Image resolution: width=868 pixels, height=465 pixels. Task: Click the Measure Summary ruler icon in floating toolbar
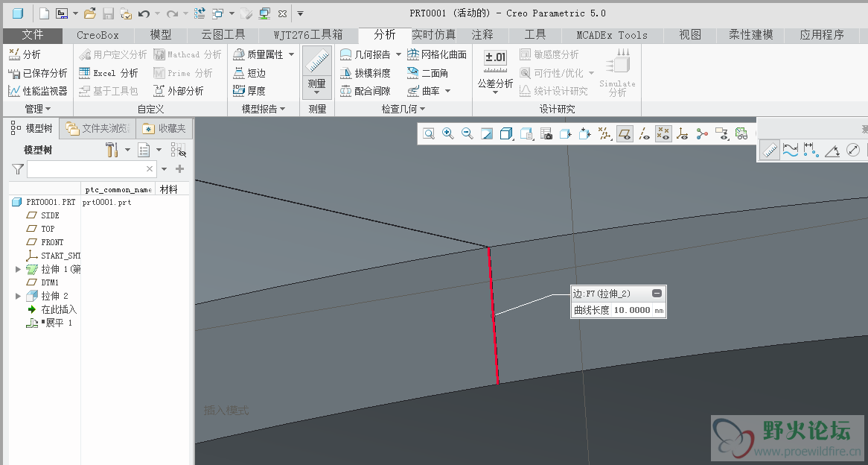(x=770, y=150)
